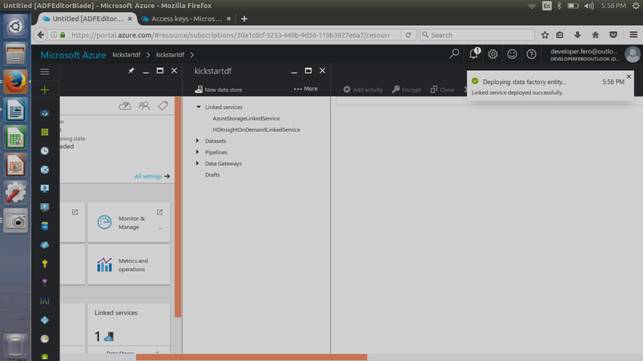Open the Pocket icon in Firefox toolbar
The image size is (643, 361).
(613, 35)
